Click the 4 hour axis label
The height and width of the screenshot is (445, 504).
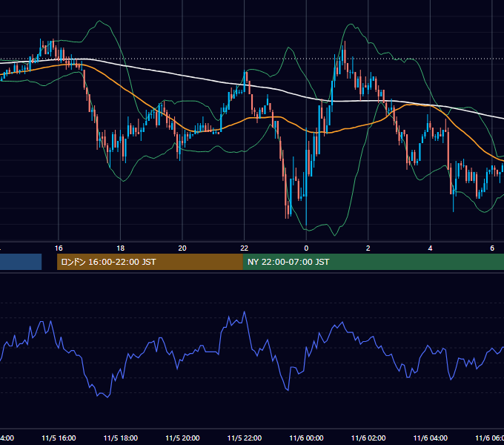pos(430,248)
